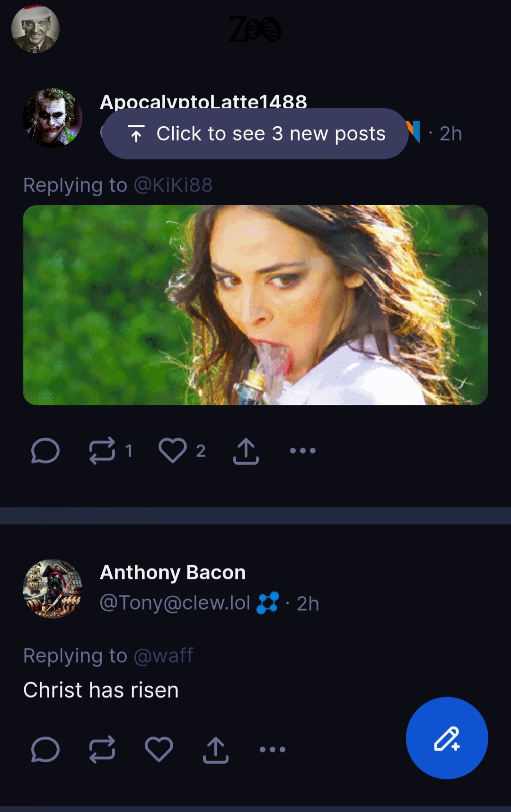This screenshot has height=812, width=511.
Task: Share Anthony Bacon's post
Action: (x=215, y=750)
